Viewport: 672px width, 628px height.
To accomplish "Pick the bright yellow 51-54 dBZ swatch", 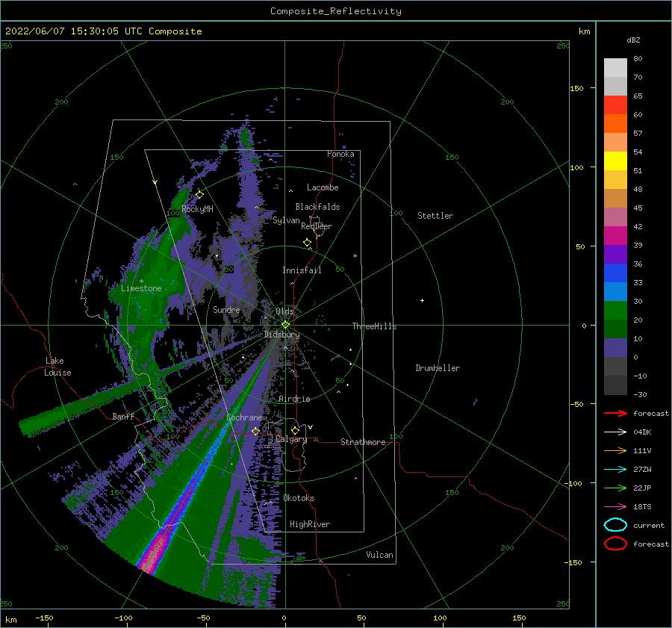I will [x=615, y=161].
